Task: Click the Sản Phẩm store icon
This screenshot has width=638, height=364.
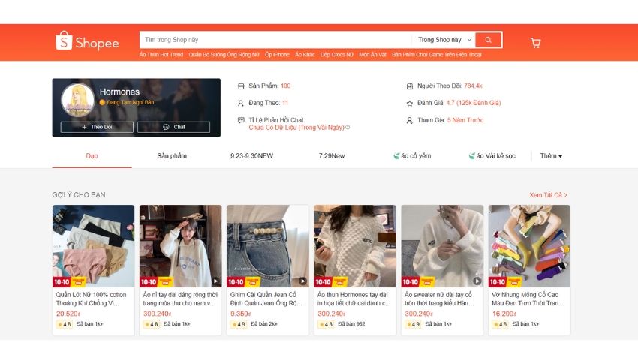Action: [241, 86]
